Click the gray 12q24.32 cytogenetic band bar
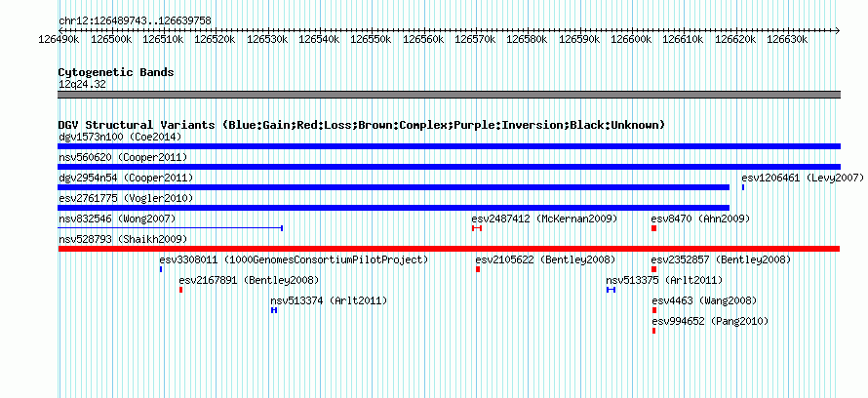868x398 pixels. click(449, 95)
